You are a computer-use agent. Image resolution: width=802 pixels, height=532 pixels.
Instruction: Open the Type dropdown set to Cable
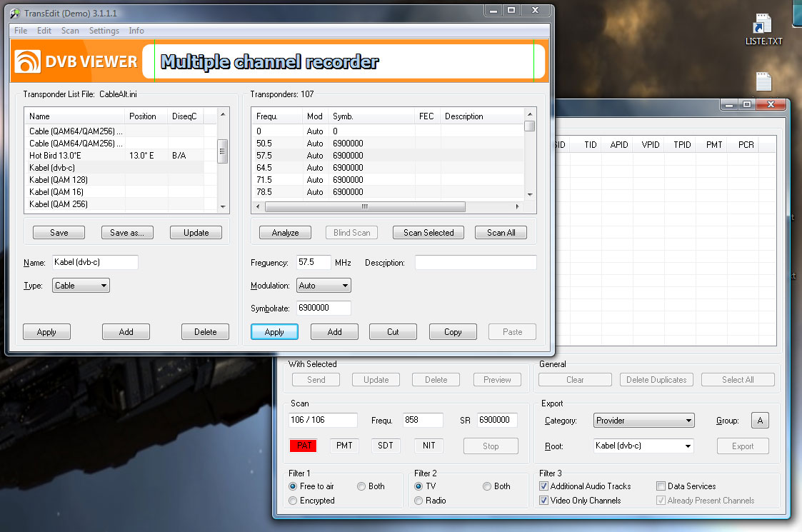[x=81, y=286]
